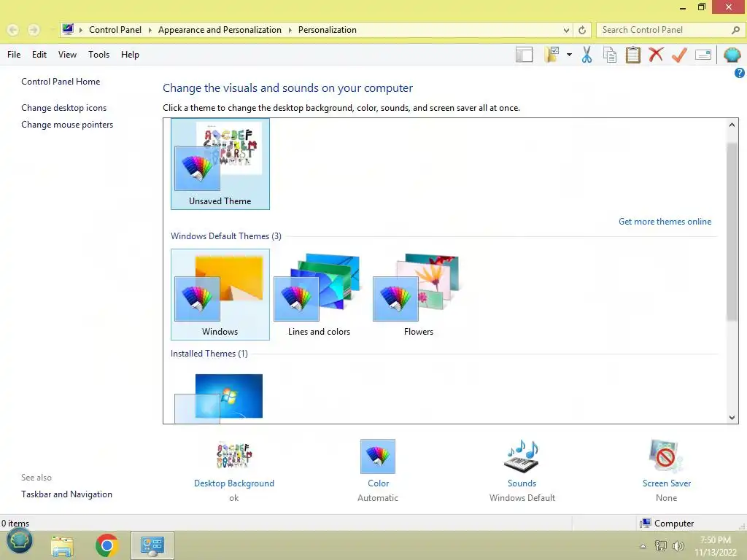747x560 pixels.
Task: Select the Unsaved Theme thumbnail
Action: 220,164
